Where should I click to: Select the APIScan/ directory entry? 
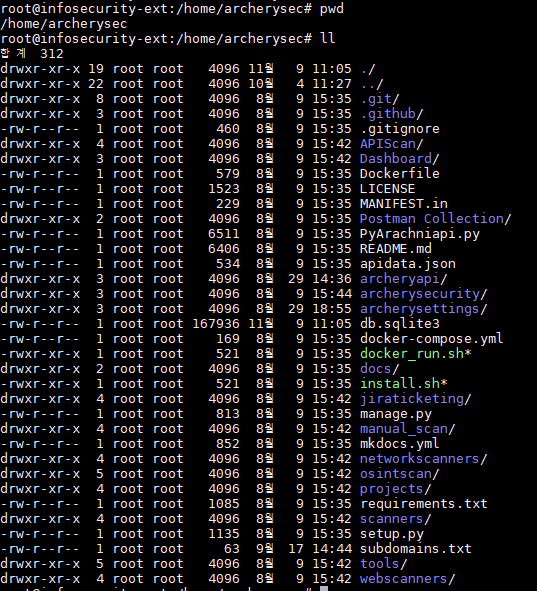point(392,144)
